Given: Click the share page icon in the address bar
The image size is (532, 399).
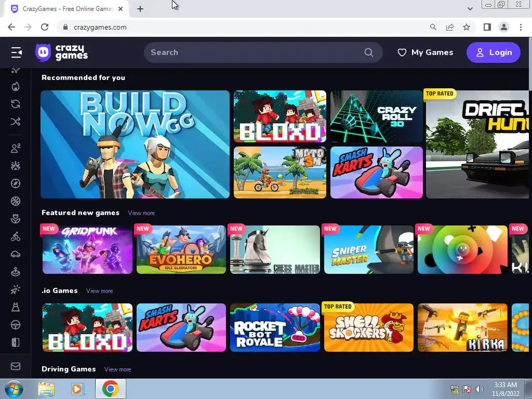Looking at the screenshot, I should tap(450, 27).
